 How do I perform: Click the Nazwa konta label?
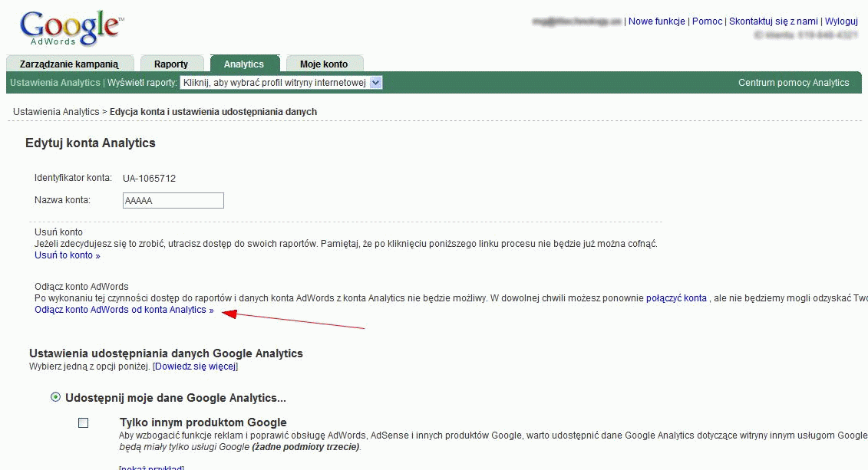(x=63, y=199)
